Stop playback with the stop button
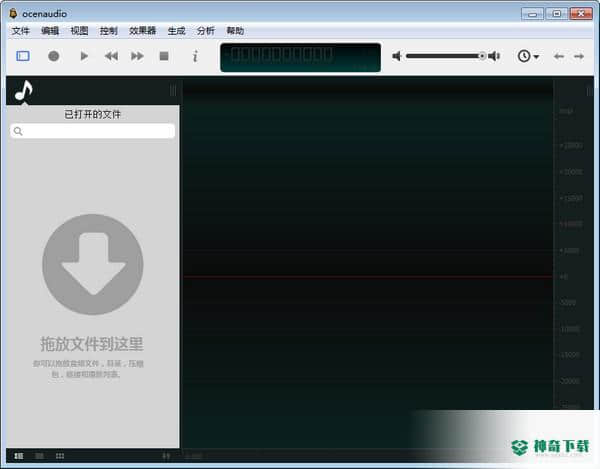600x469 pixels. (x=164, y=56)
